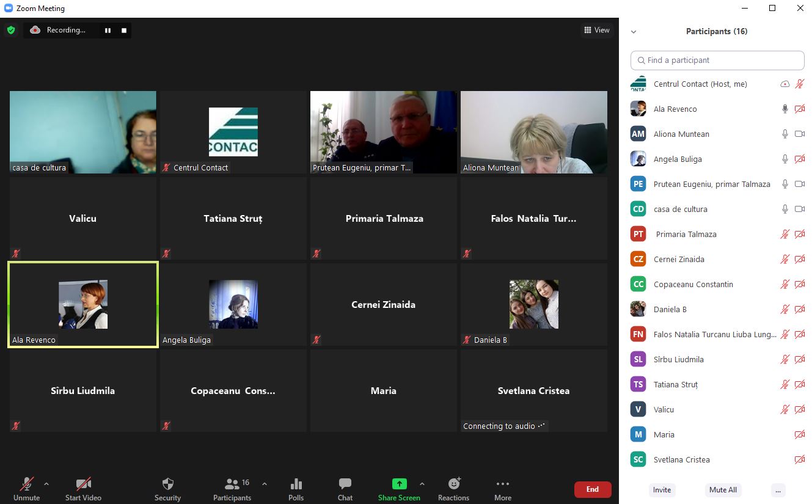Click the Find a participant search field
The height and width of the screenshot is (504, 812).
[x=717, y=60]
